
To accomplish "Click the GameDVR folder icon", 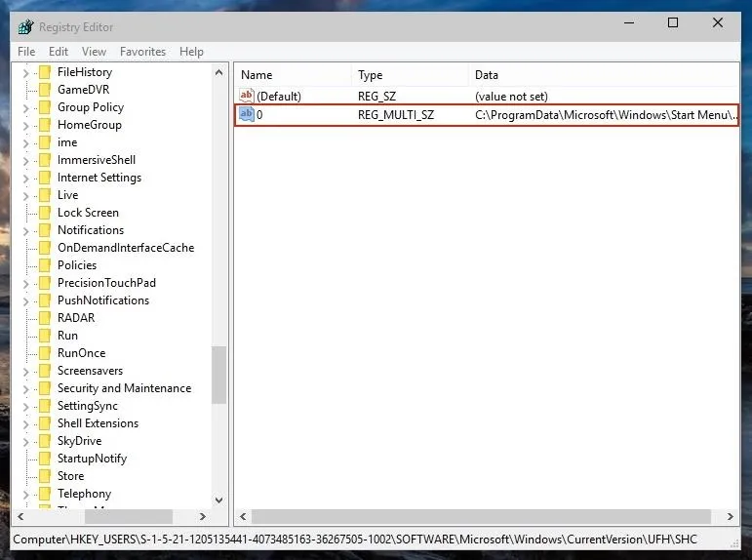I will pos(45,90).
